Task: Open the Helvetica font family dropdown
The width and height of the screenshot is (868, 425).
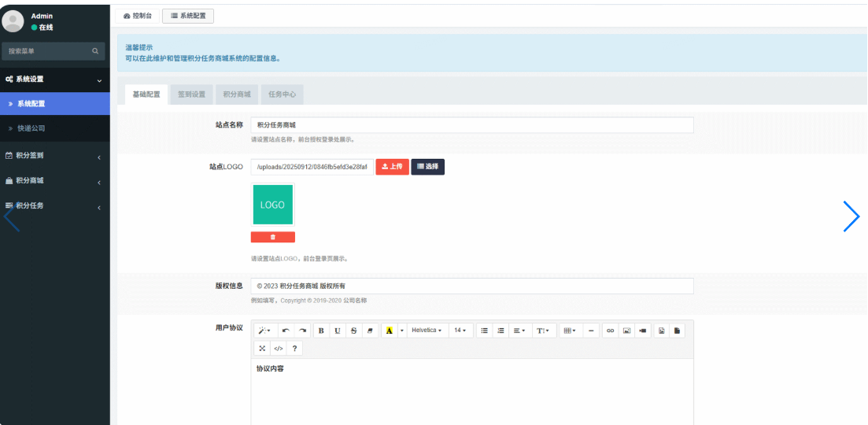Action: tap(427, 331)
